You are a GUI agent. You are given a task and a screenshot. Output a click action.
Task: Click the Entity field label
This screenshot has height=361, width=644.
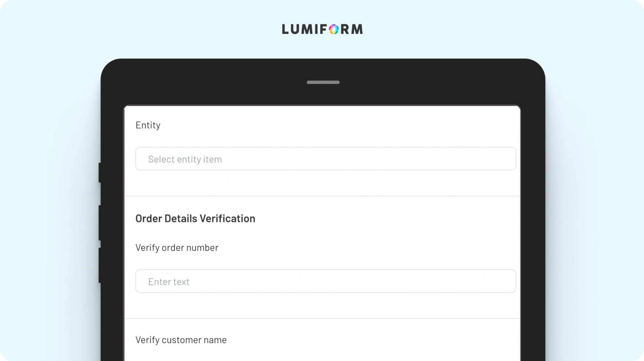(148, 125)
